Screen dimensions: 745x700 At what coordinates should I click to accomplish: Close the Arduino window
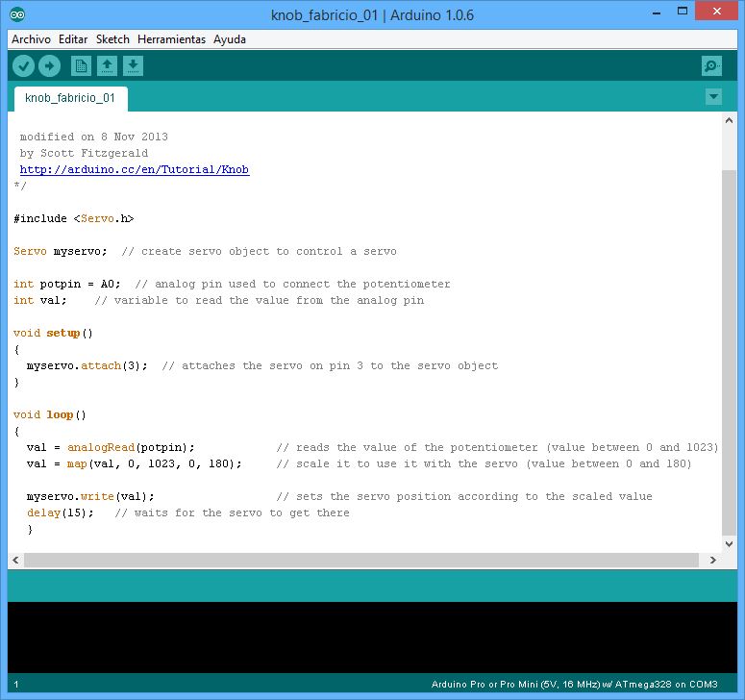click(x=717, y=11)
